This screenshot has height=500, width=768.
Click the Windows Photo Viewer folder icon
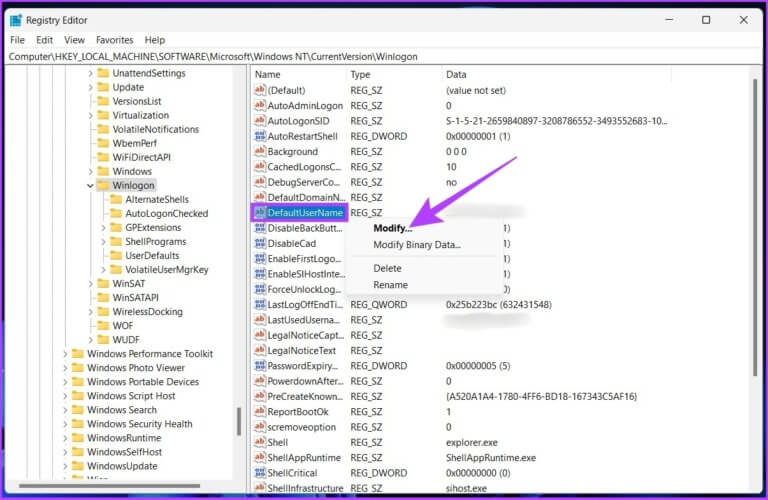(77, 368)
